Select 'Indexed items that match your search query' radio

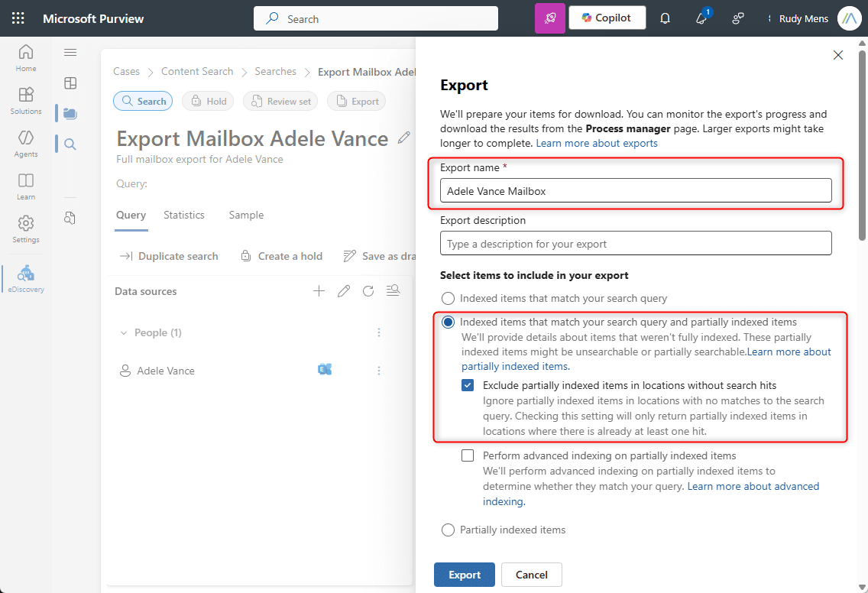tap(448, 298)
